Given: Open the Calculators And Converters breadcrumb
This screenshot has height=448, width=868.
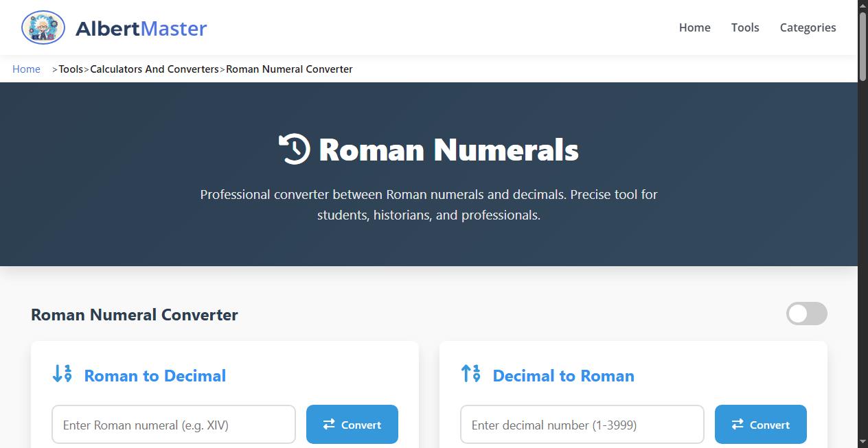Looking at the screenshot, I should [x=154, y=69].
